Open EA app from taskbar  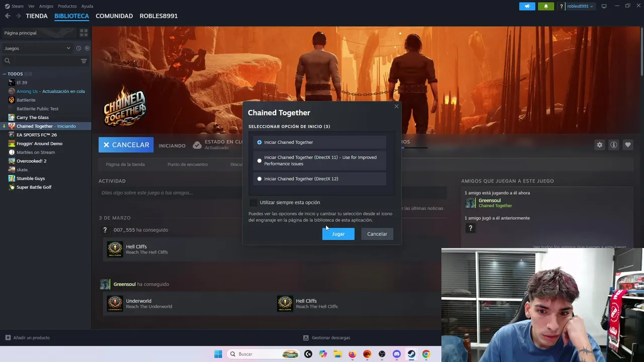367,354
